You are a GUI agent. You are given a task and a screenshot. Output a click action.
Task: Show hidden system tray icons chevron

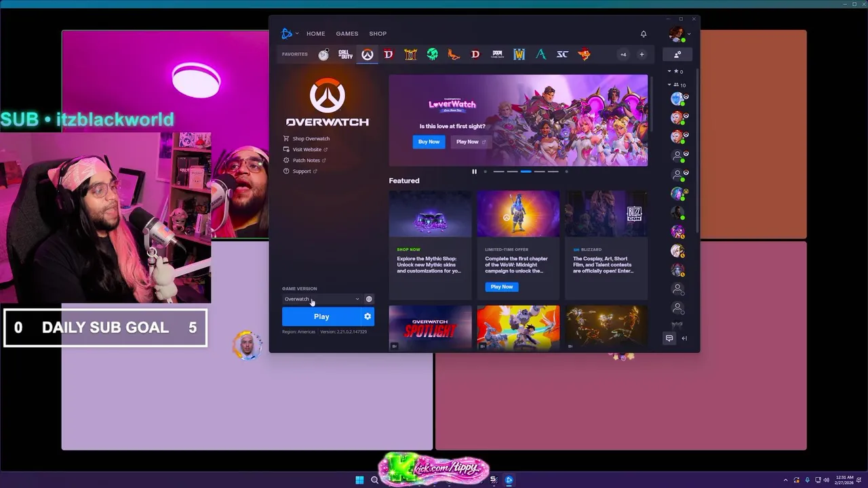[786, 480]
